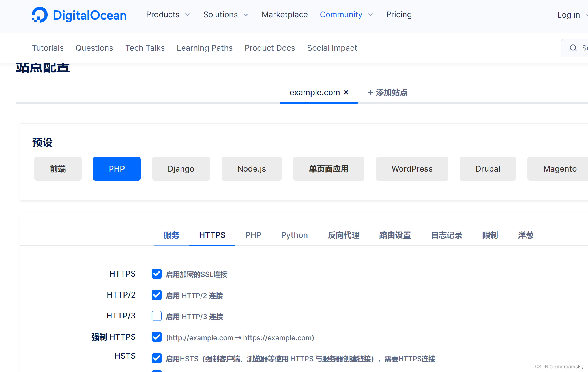Switch to the 路由设置 tab
588x372 pixels.
[x=395, y=235]
